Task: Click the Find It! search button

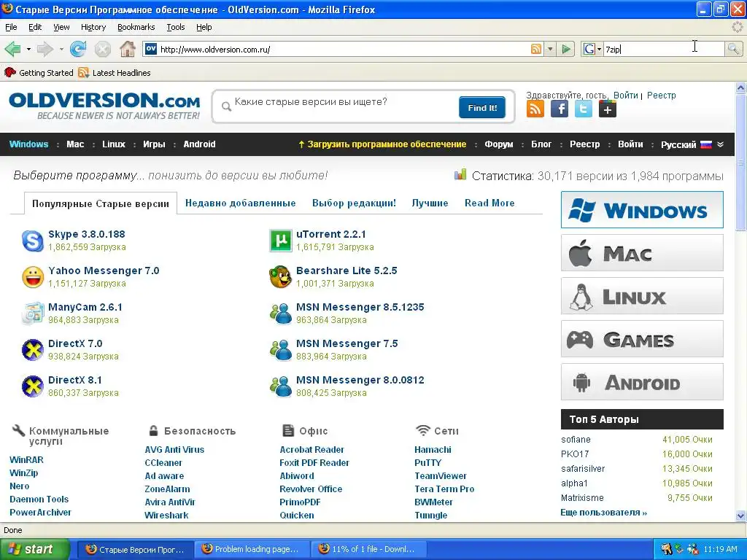Action: (482, 108)
